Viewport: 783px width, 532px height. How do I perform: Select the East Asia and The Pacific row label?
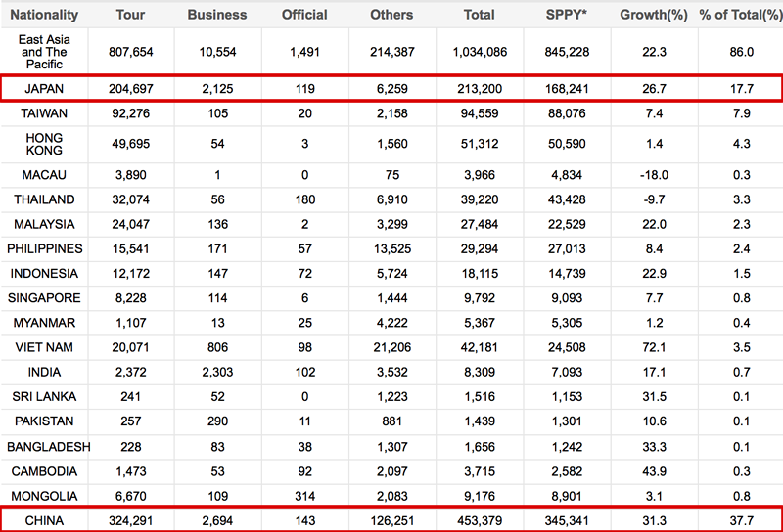(44, 52)
